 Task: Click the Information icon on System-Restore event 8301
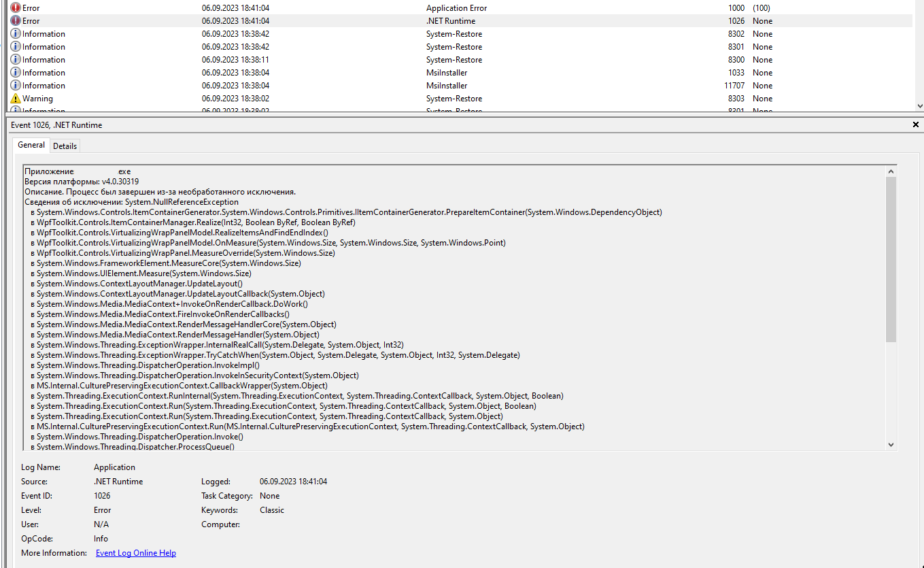[x=14, y=46]
